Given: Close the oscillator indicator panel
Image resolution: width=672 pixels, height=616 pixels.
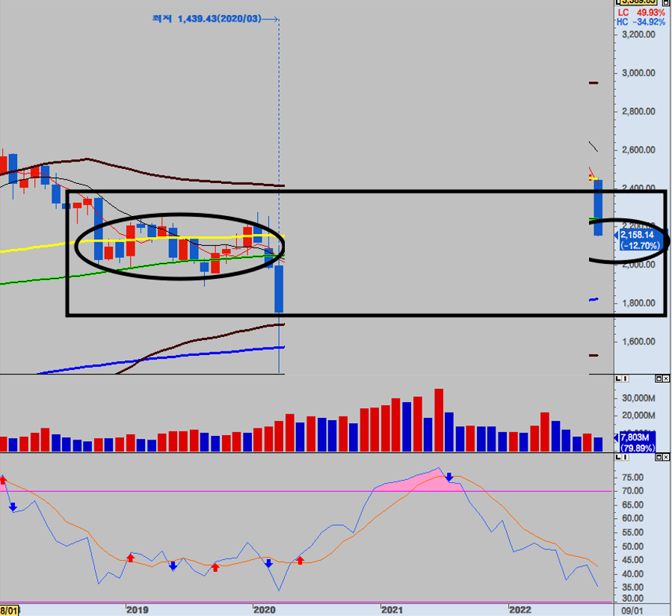Looking at the screenshot, I should [665, 458].
